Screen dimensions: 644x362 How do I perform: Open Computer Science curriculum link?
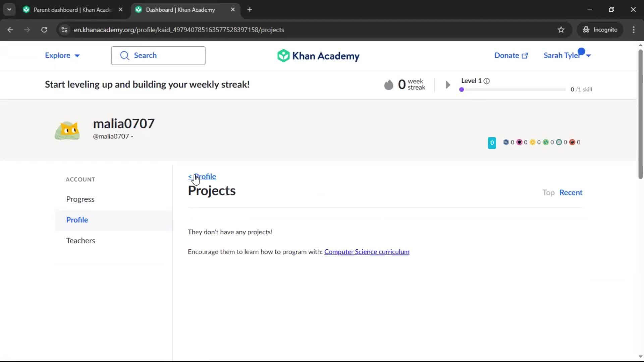(367, 252)
